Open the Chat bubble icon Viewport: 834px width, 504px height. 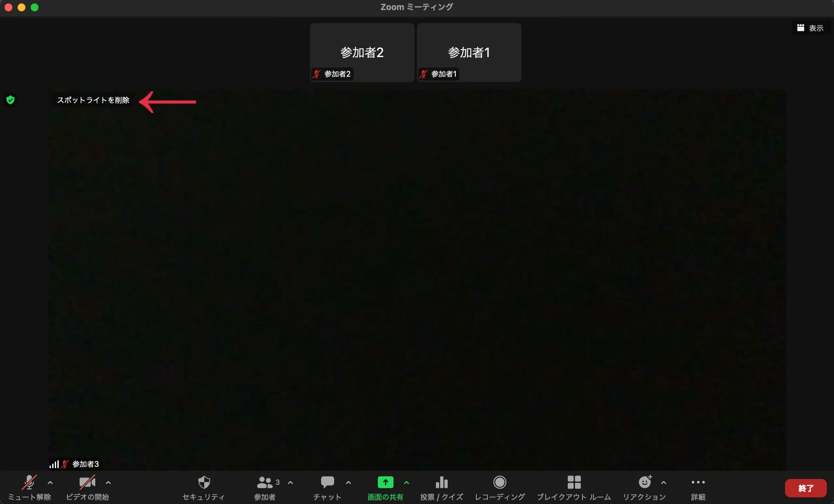(327, 482)
